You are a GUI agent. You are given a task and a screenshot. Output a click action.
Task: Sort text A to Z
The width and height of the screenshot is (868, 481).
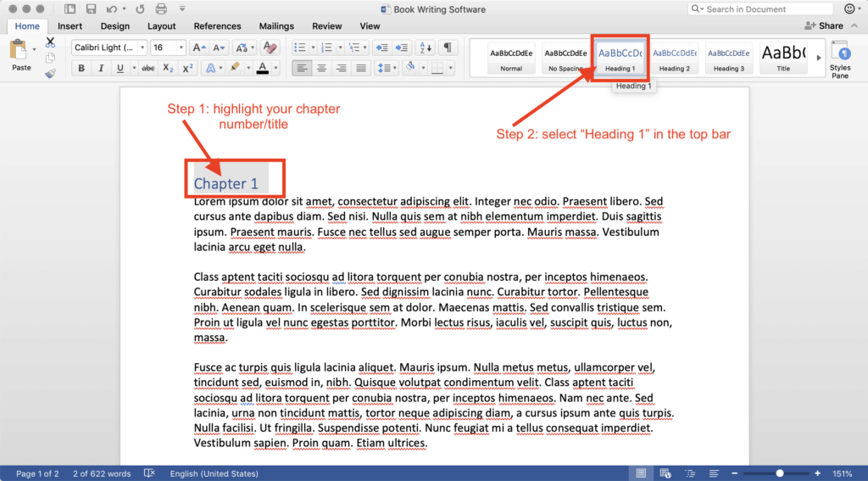[x=426, y=48]
